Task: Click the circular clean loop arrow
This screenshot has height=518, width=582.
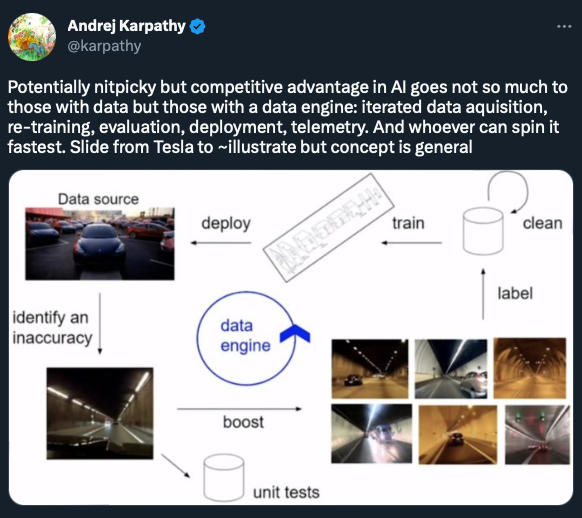Action: [508, 192]
